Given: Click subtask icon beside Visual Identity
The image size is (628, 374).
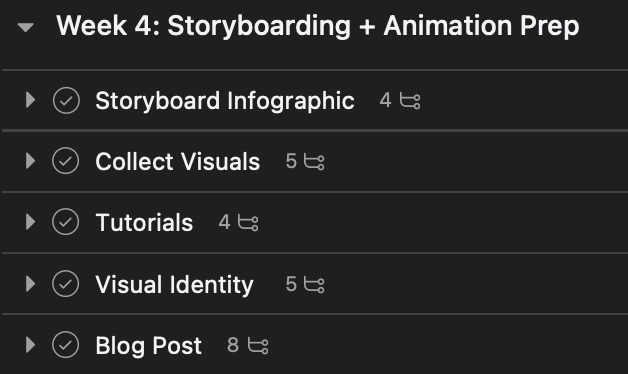Looking at the screenshot, I should (x=314, y=285).
